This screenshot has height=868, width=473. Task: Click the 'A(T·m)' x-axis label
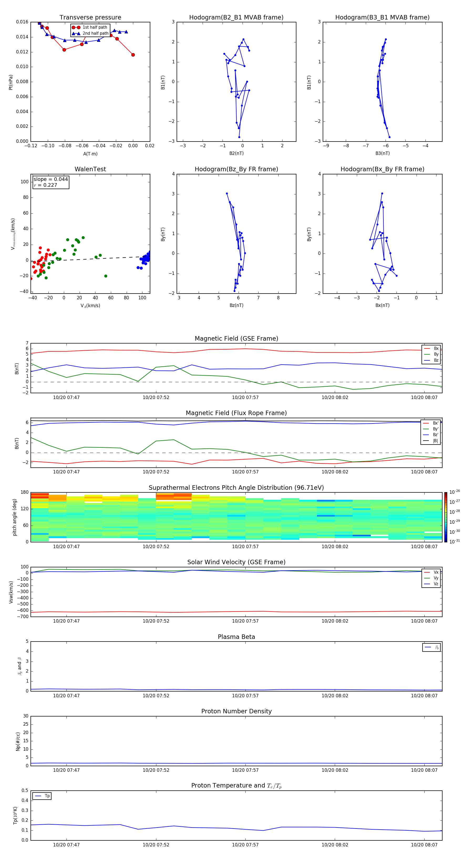point(90,154)
